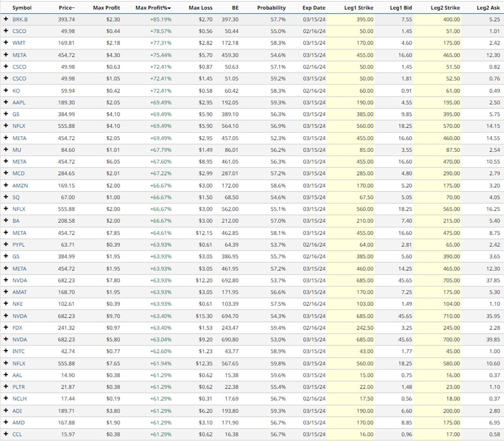This screenshot has height=441, width=504.
Task: Sort by Max Loss column header
Action: pyautogui.click(x=201, y=8)
